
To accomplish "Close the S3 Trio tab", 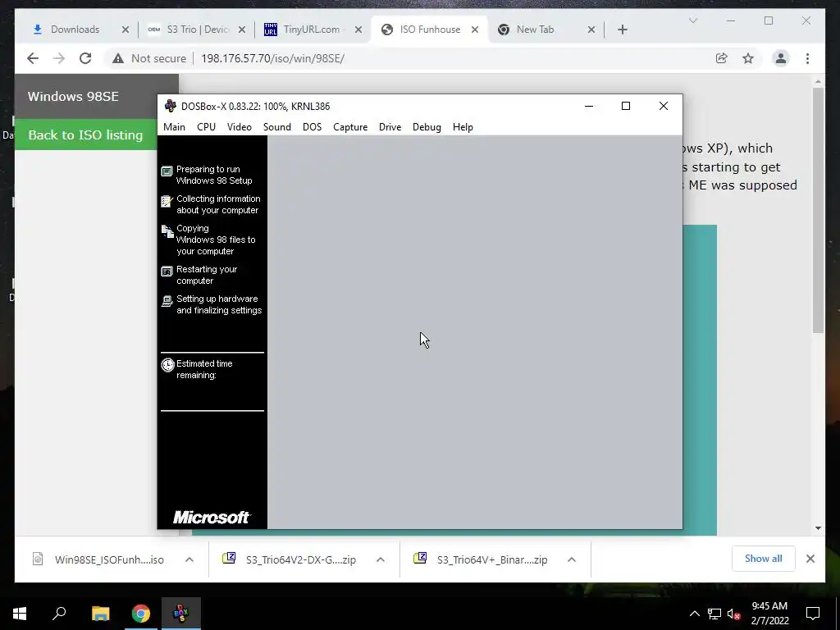I will 242,30.
